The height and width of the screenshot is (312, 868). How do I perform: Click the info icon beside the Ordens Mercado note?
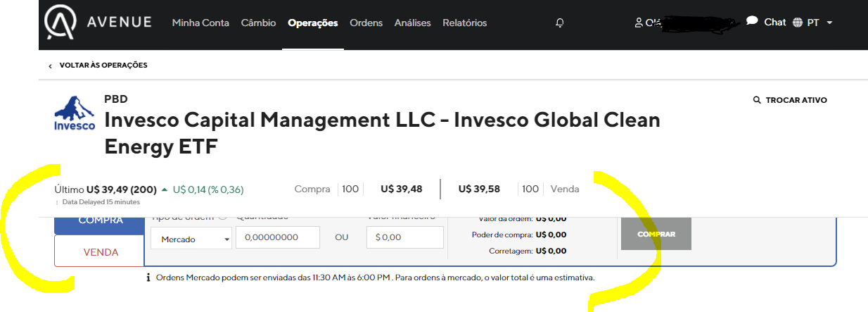[x=148, y=277]
